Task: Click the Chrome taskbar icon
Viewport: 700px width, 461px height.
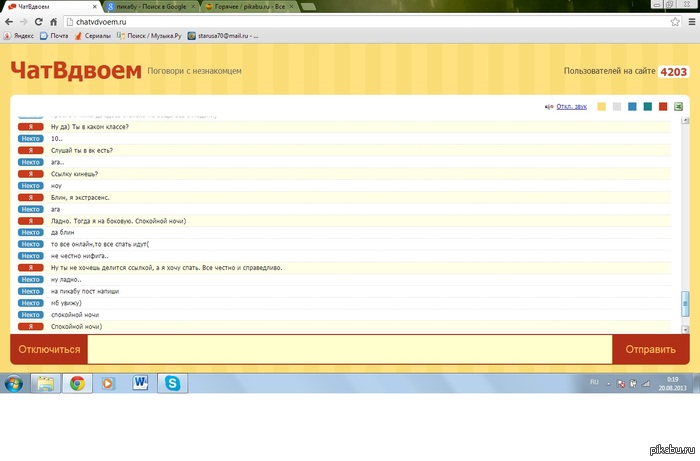Action: (x=77, y=383)
